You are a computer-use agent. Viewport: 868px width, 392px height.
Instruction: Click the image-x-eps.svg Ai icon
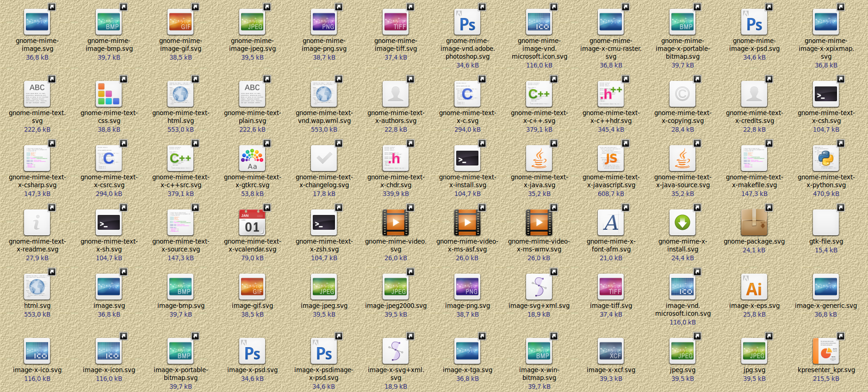point(754,287)
